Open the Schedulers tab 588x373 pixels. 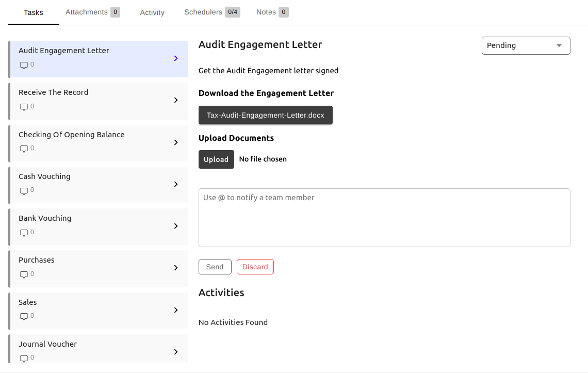coord(212,12)
